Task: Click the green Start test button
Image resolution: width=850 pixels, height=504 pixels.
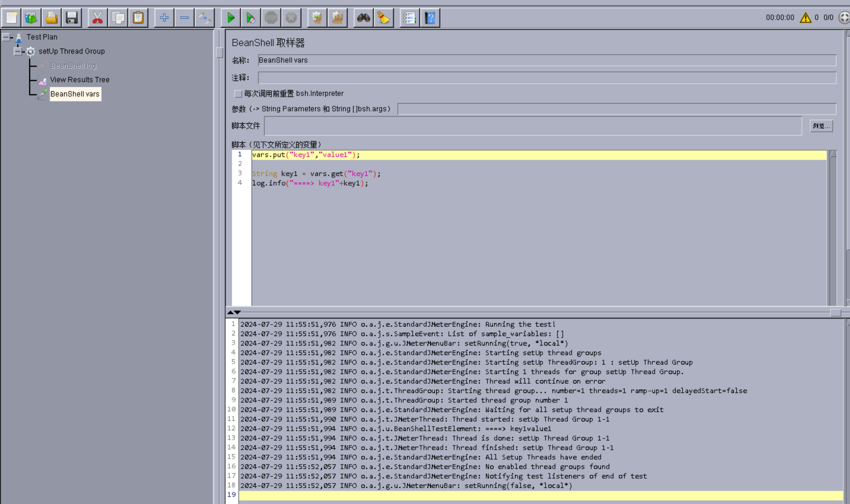Action: point(231,18)
